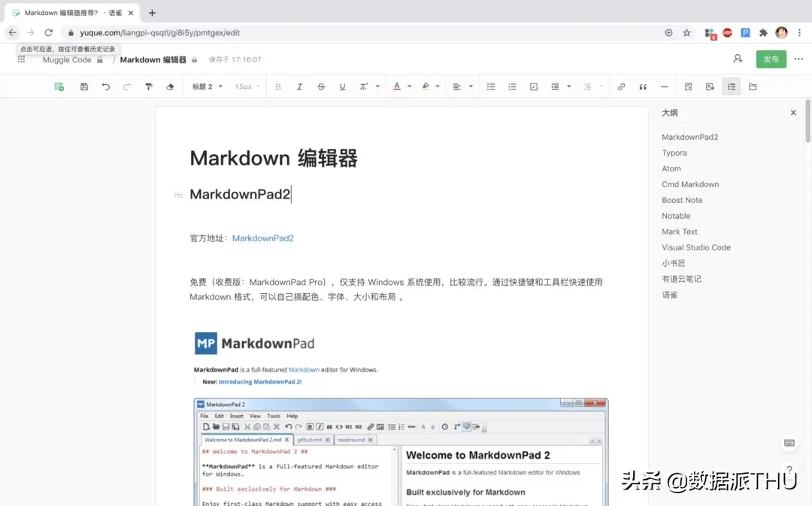Close the 大纲 outline panel
The height and width of the screenshot is (506, 812).
click(x=793, y=112)
